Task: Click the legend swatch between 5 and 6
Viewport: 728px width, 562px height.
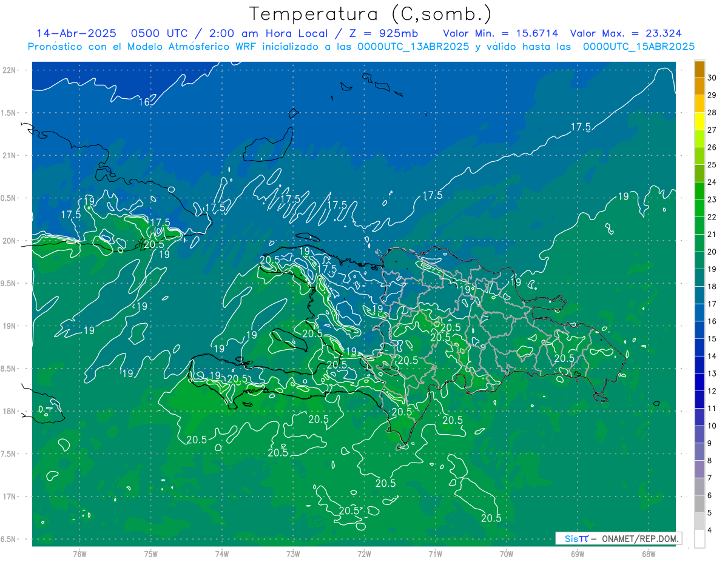Action: [x=700, y=504]
